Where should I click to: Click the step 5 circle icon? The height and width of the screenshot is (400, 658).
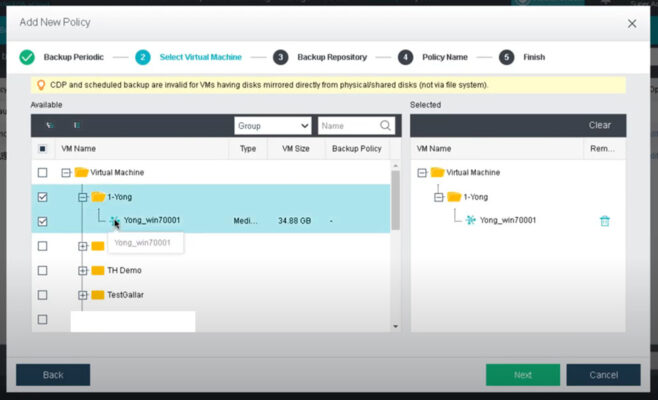click(x=507, y=57)
